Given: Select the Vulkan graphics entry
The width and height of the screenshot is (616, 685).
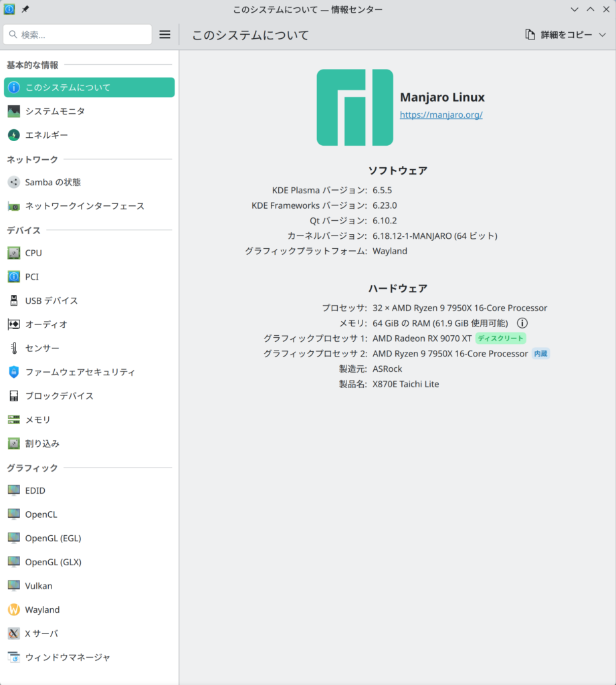Looking at the screenshot, I should (x=38, y=586).
